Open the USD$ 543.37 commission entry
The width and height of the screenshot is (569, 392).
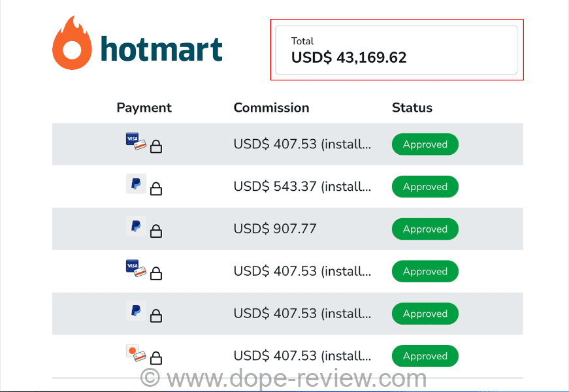[x=302, y=187]
